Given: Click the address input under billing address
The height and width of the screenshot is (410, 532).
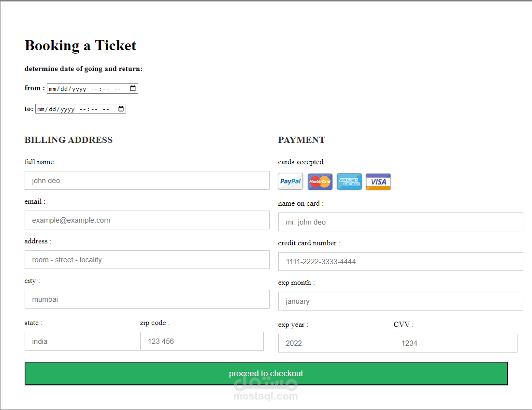Looking at the screenshot, I should tap(147, 259).
